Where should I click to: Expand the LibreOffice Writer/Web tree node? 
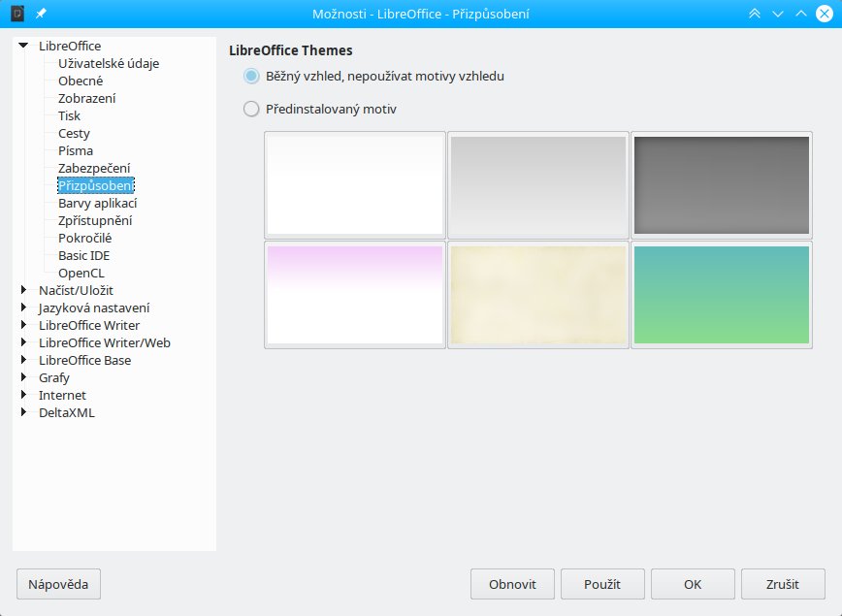(23, 342)
